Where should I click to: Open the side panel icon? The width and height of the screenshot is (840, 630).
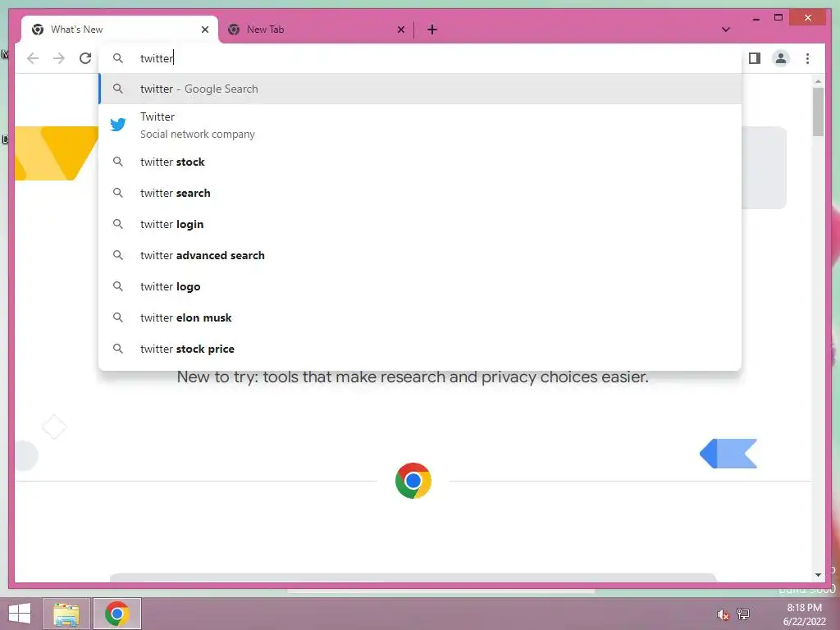(755, 58)
